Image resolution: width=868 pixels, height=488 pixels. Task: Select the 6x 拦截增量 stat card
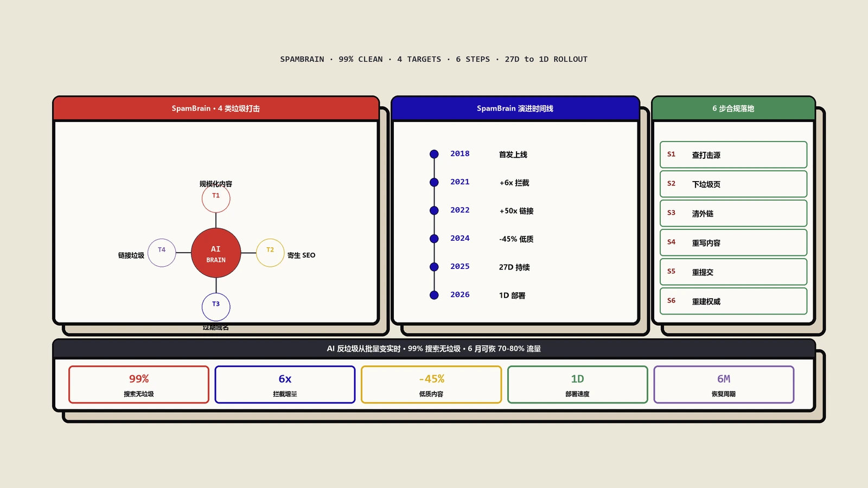[x=285, y=384]
